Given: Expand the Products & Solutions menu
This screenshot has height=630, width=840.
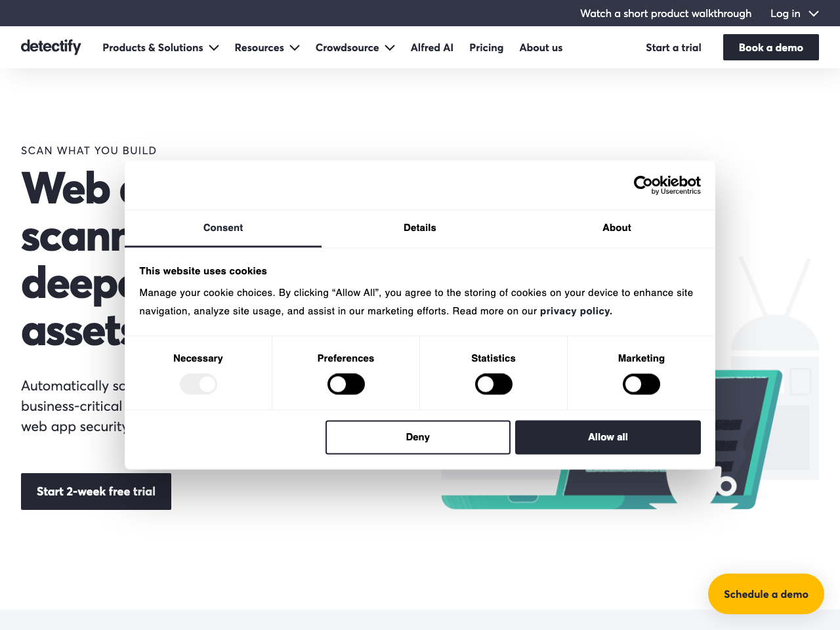Looking at the screenshot, I should [159, 47].
